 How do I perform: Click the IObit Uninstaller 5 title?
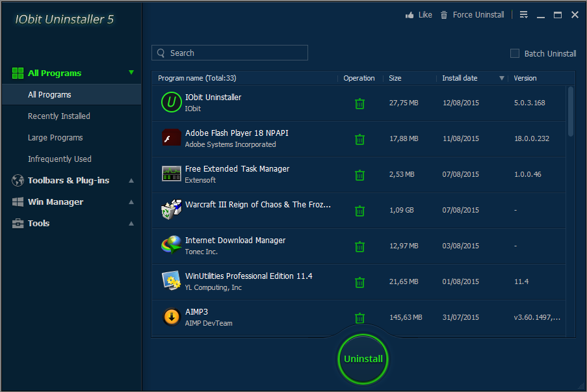coord(64,20)
